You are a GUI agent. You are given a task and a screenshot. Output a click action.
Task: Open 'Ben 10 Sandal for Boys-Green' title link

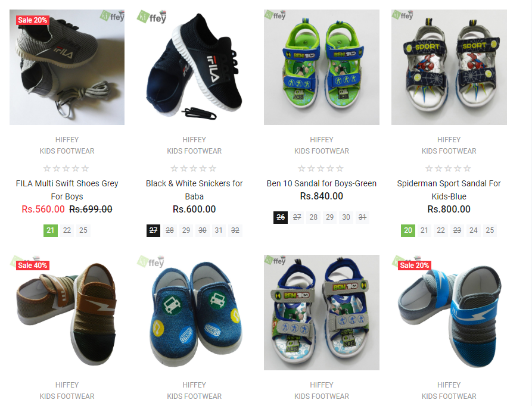point(322,183)
